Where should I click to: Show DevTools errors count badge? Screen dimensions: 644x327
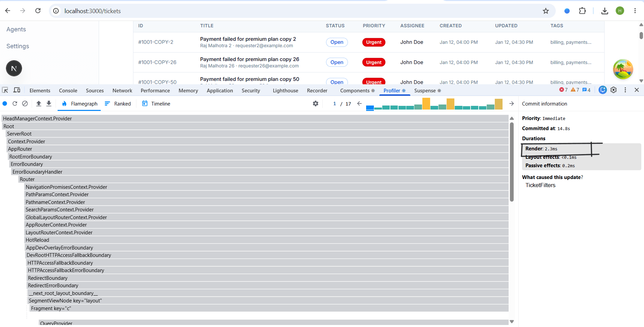coord(563,90)
